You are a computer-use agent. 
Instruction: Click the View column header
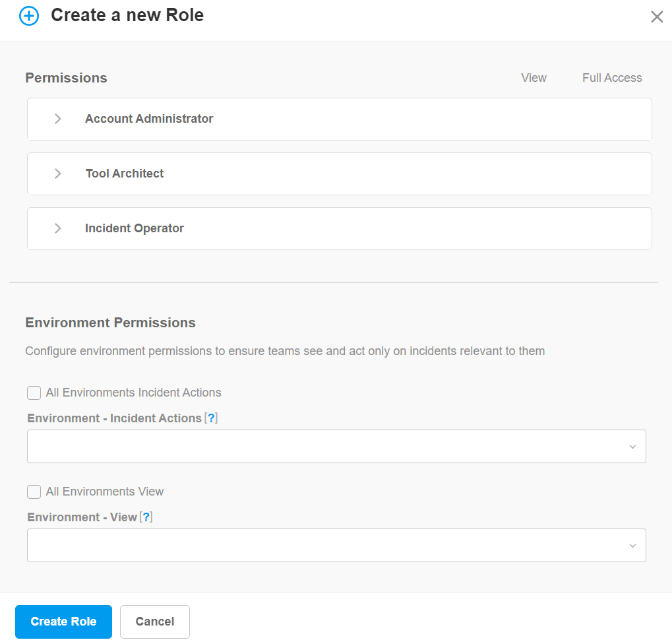pyautogui.click(x=534, y=78)
